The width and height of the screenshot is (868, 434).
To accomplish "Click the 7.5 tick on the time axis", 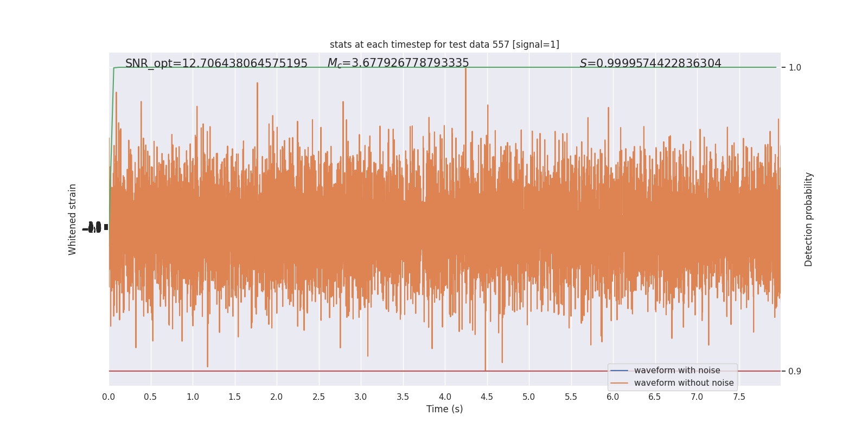I will point(739,397).
